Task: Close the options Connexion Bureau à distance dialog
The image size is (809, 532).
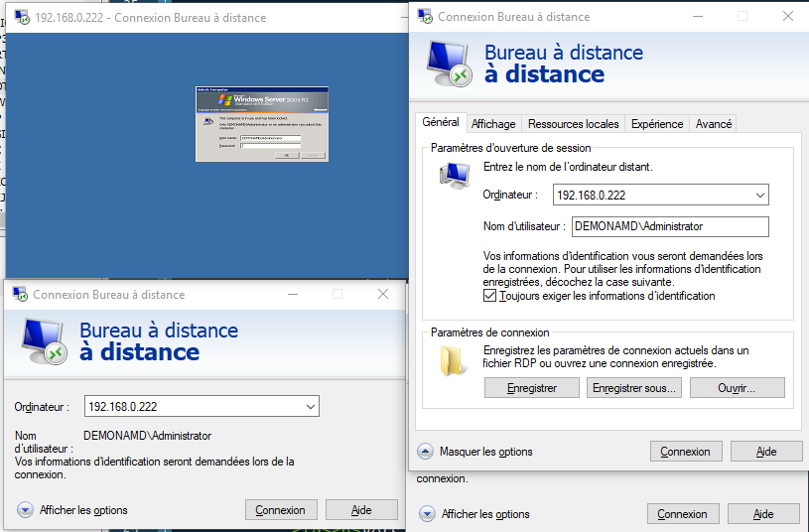Action: coord(788,17)
